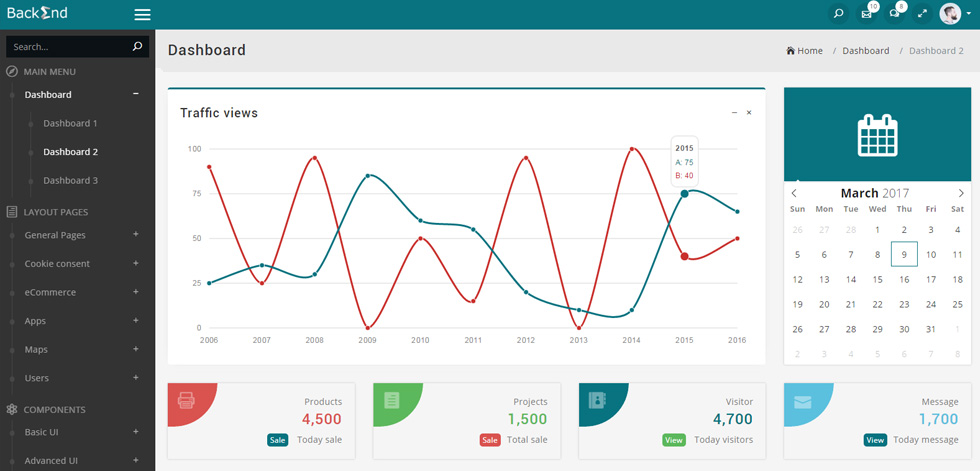Go to next month in the calendar
The height and width of the screenshot is (471, 980).
coord(961,193)
